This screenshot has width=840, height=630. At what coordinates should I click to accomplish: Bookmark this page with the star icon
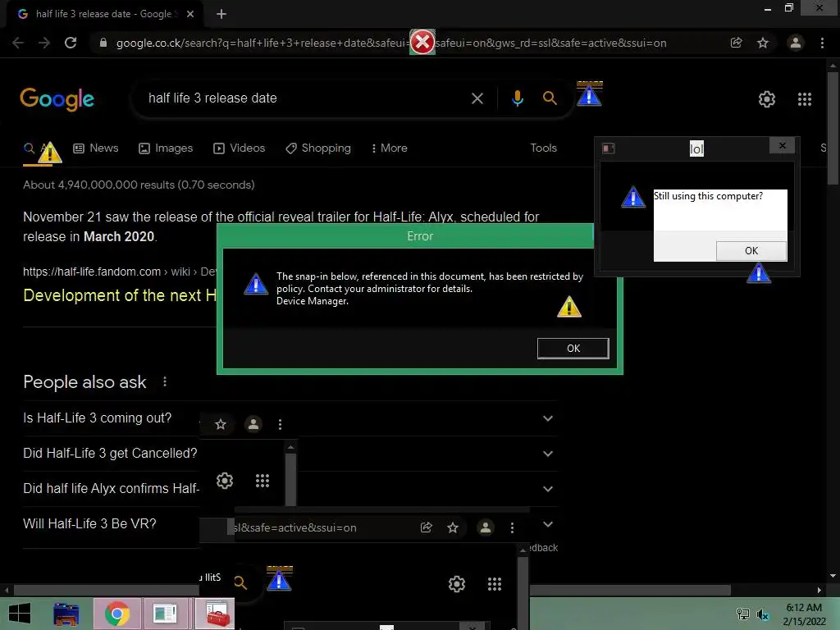tap(763, 43)
